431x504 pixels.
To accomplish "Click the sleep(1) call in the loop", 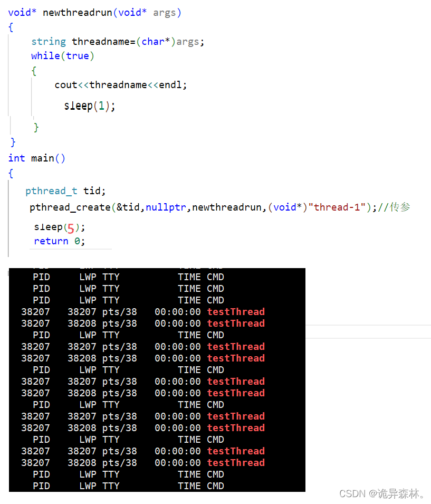I will 89,106.
